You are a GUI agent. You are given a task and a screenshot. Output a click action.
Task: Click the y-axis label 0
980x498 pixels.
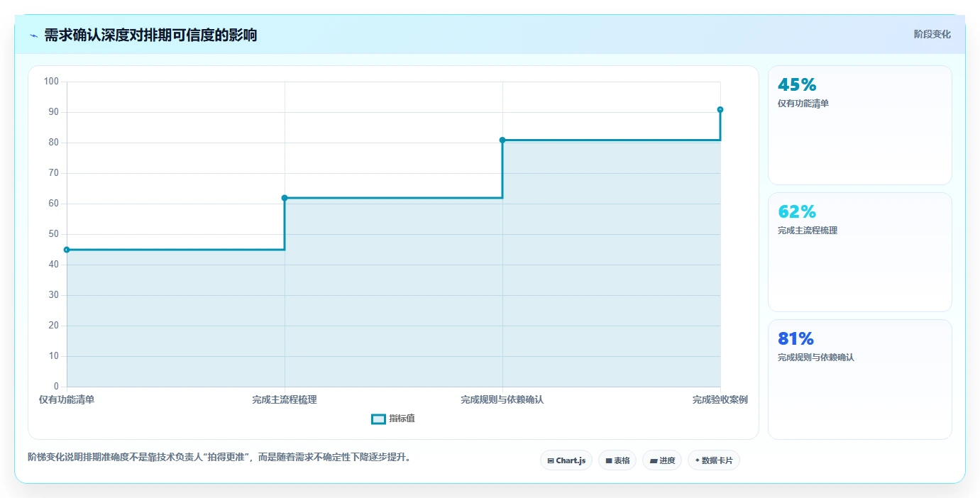click(56, 387)
